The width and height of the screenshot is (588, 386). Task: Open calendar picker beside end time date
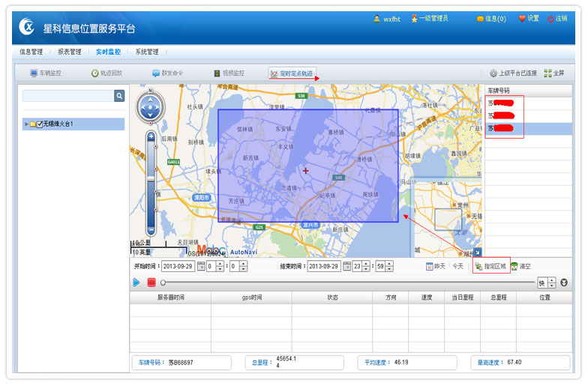(x=348, y=266)
